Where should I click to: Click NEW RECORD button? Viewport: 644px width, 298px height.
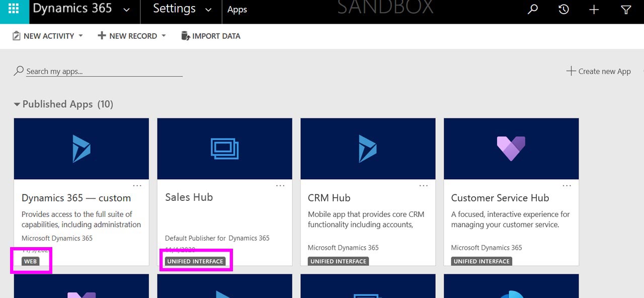[127, 36]
